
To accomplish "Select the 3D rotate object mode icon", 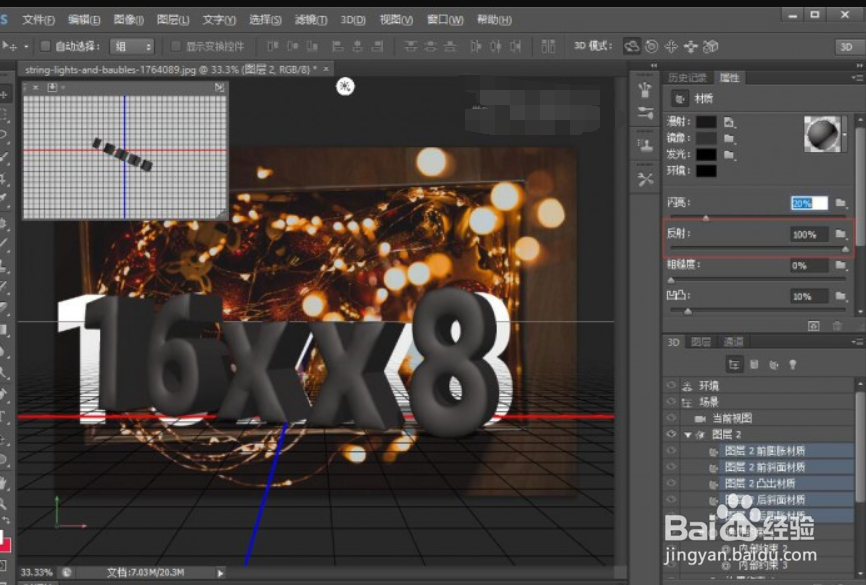I will coord(631,46).
